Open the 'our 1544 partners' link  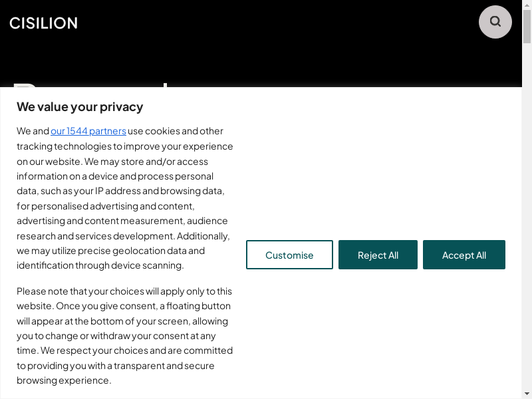pyautogui.click(x=88, y=131)
